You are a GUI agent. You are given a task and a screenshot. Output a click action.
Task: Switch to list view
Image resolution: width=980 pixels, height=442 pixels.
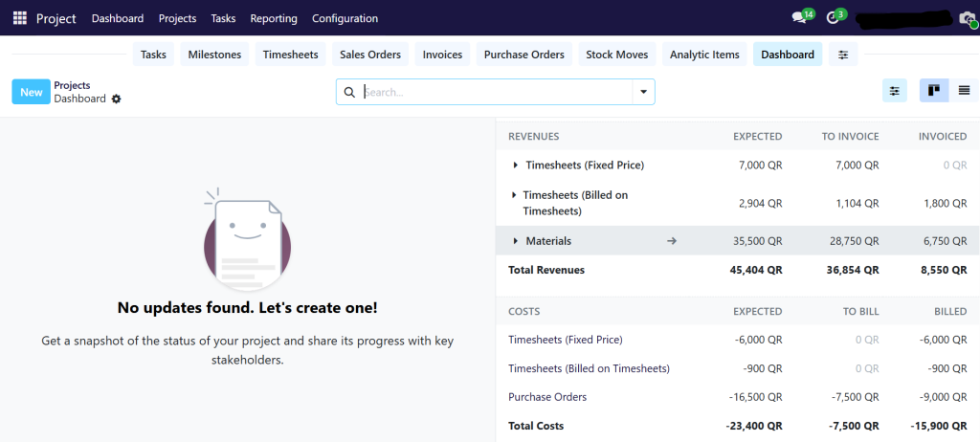965,91
